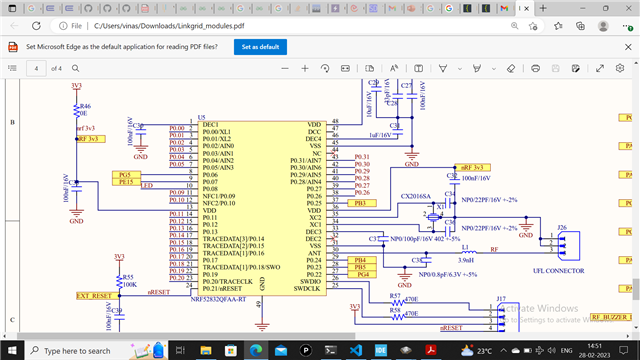
Task: Activate the Highlight tool
Action: [477, 69]
